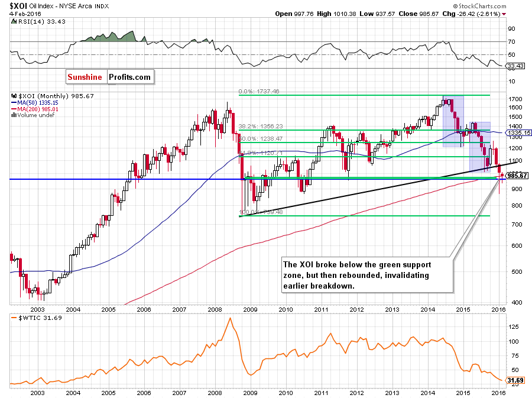532x398 pixels.
Task: Click the $XOI (Monthly) 985.67 legend entry
Action: pyautogui.click(x=56, y=96)
